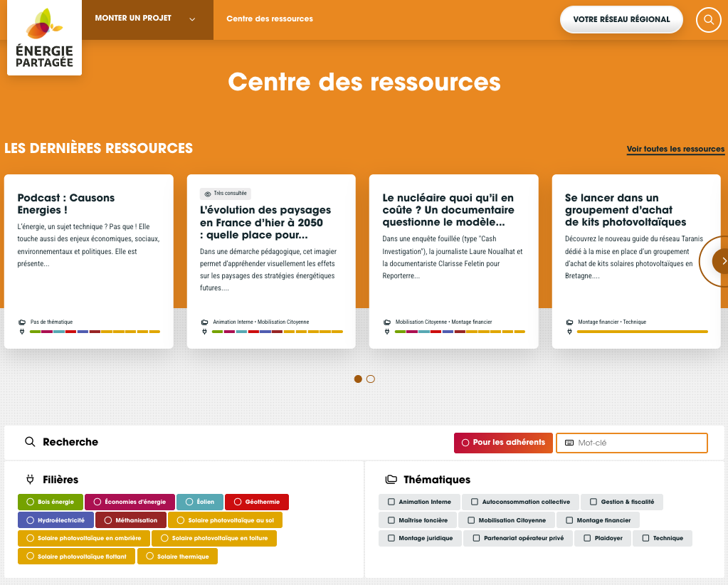Click the next arrow on resources carousel
The image size is (728, 585).
[x=722, y=261]
